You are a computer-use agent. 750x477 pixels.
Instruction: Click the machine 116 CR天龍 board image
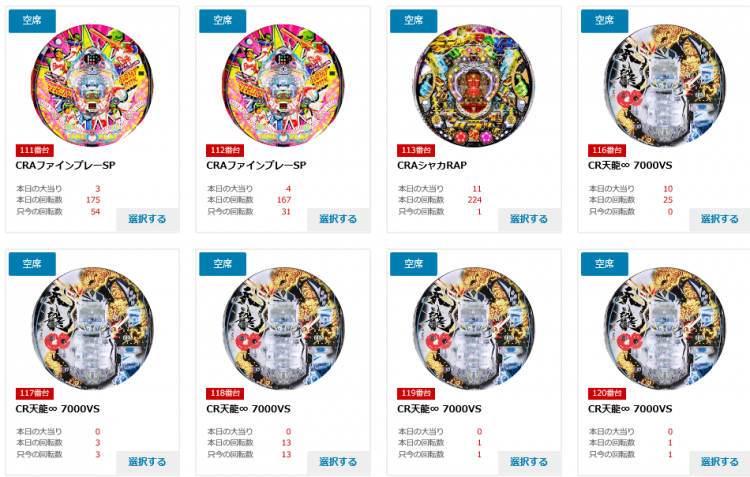tap(665, 86)
